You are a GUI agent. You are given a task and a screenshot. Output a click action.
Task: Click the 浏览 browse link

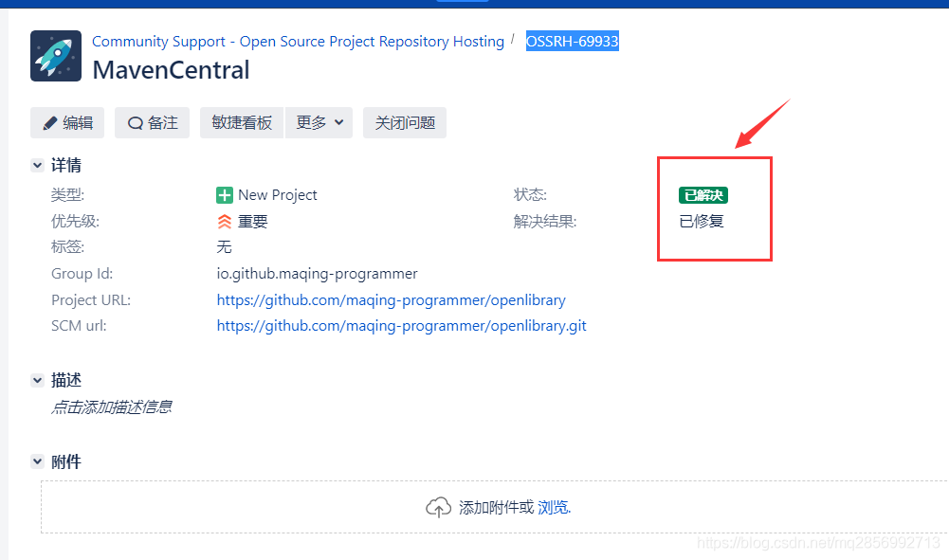pyautogui.click(x=554, y=507)
